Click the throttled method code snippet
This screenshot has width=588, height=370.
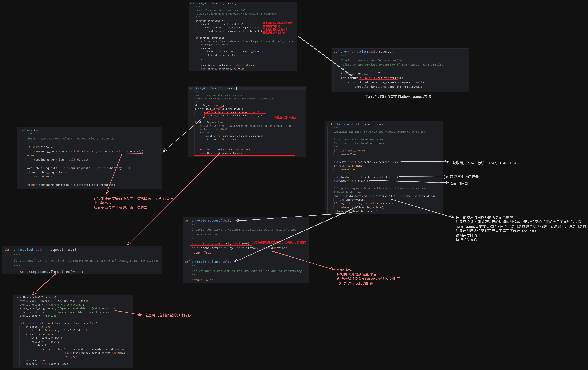[82, 260]
